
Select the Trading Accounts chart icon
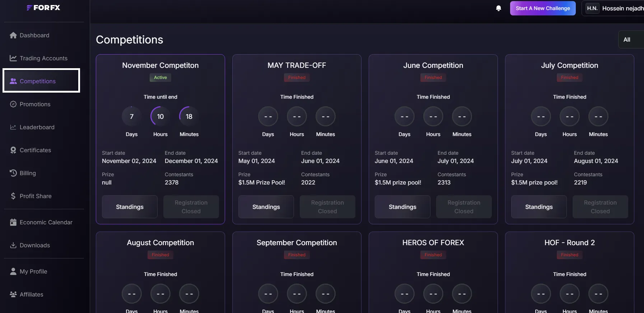point(13,58)
